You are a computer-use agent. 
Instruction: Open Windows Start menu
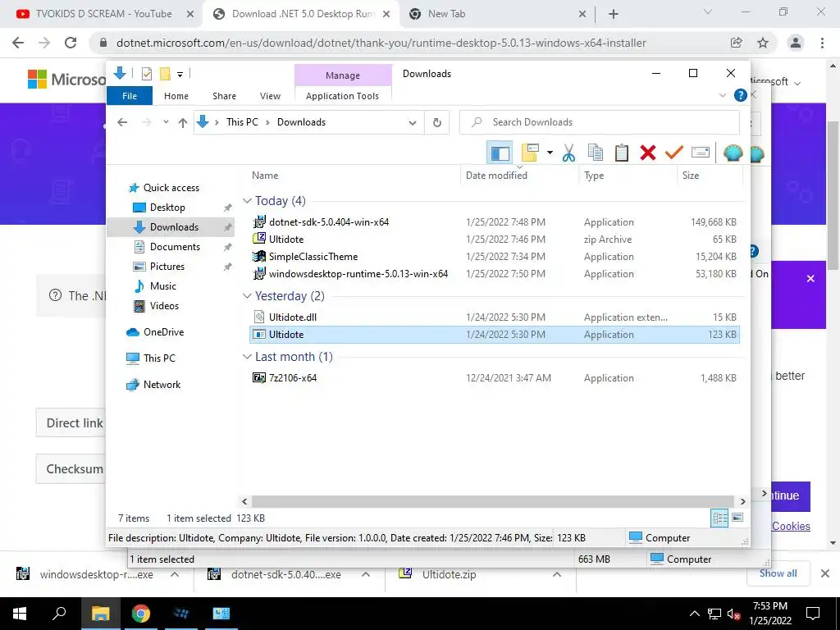coord(20,614)
